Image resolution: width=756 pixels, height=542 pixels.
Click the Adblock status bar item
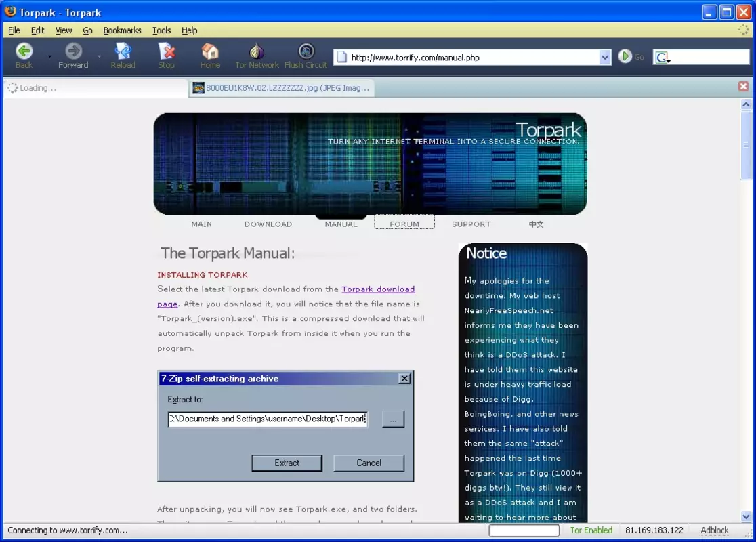point(715,530)
